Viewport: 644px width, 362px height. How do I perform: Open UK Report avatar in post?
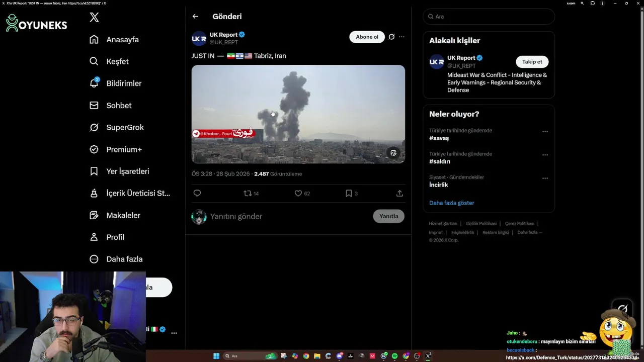[199, 38]
